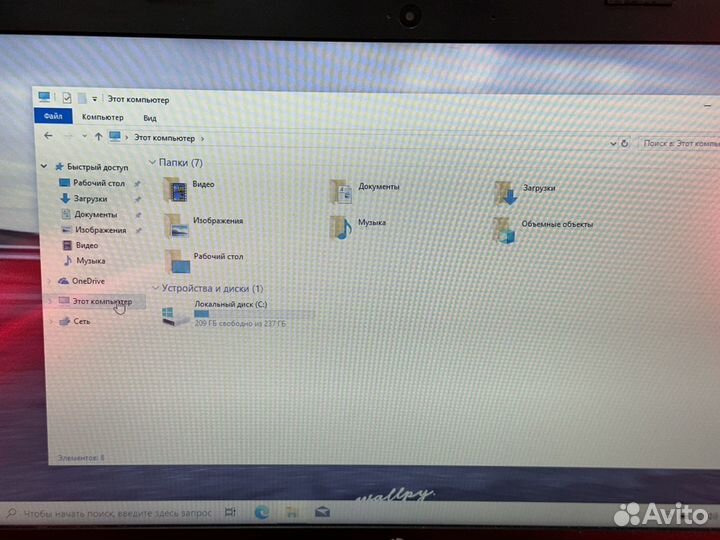Open the Объемные объекты folder
Image resolution: width=720 pixels, height=540 pixels.
pyautogui.click(x=543, y=230)
